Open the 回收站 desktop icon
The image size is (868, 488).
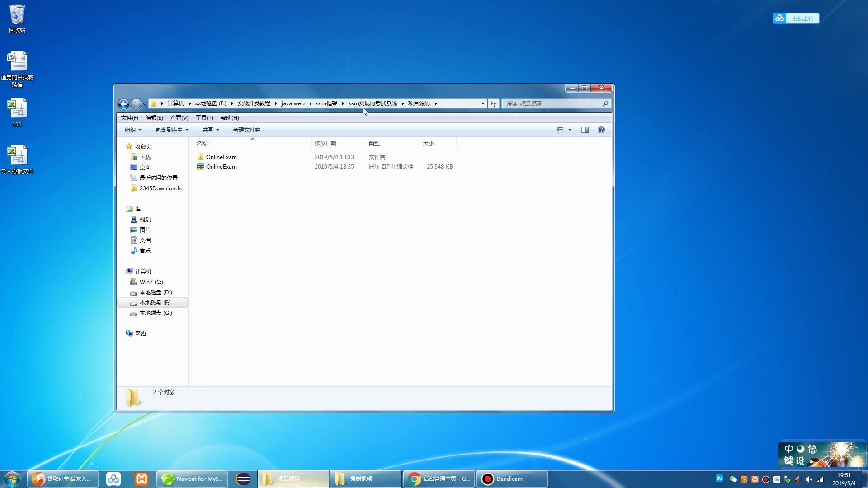(x=17, y=19)
